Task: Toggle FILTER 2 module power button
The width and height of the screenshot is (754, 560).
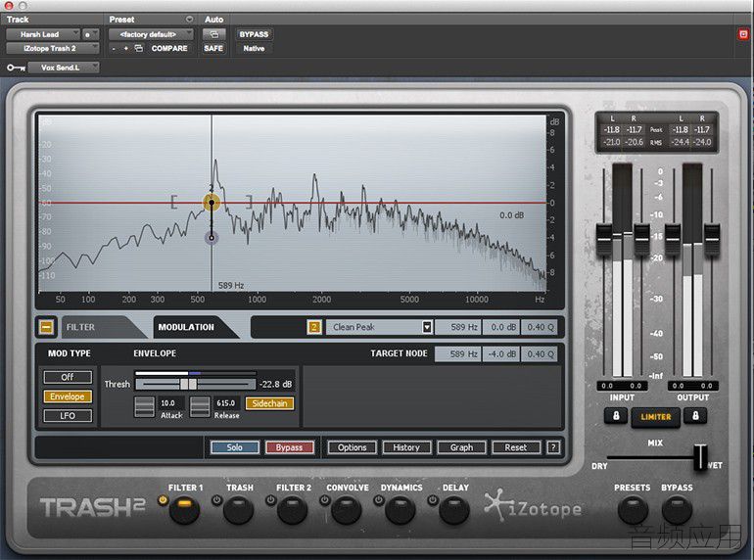Action: 270,500
